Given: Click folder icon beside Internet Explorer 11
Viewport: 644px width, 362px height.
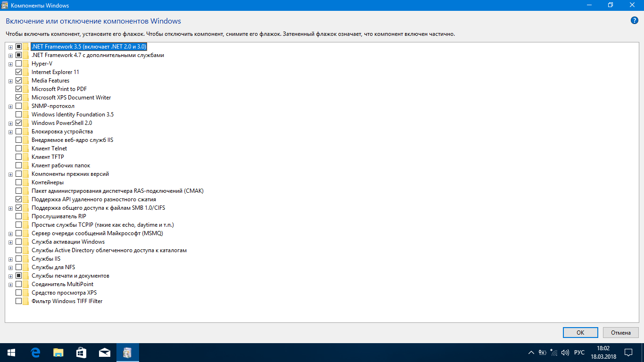Looking at the screenshot, I should tap(25, 72).
